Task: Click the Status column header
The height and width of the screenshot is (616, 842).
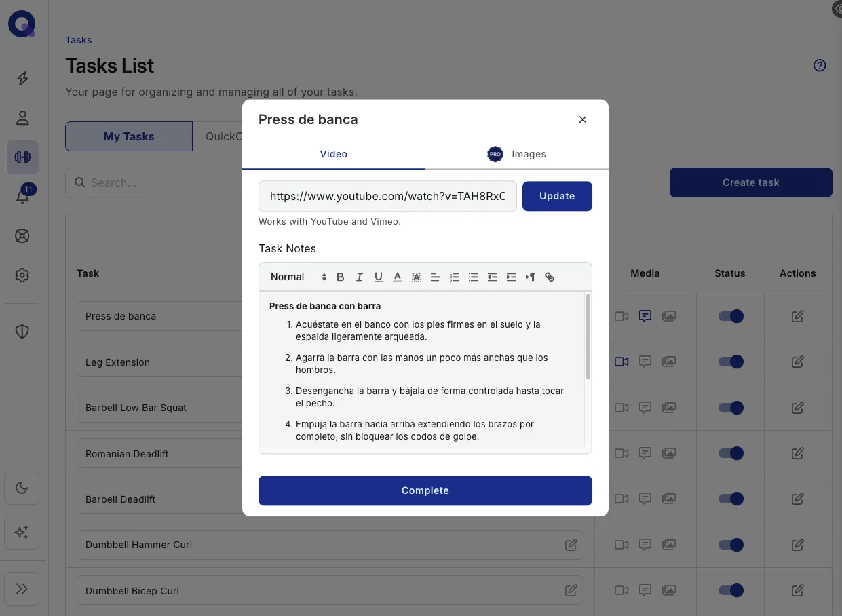Action: pos(730,273)
